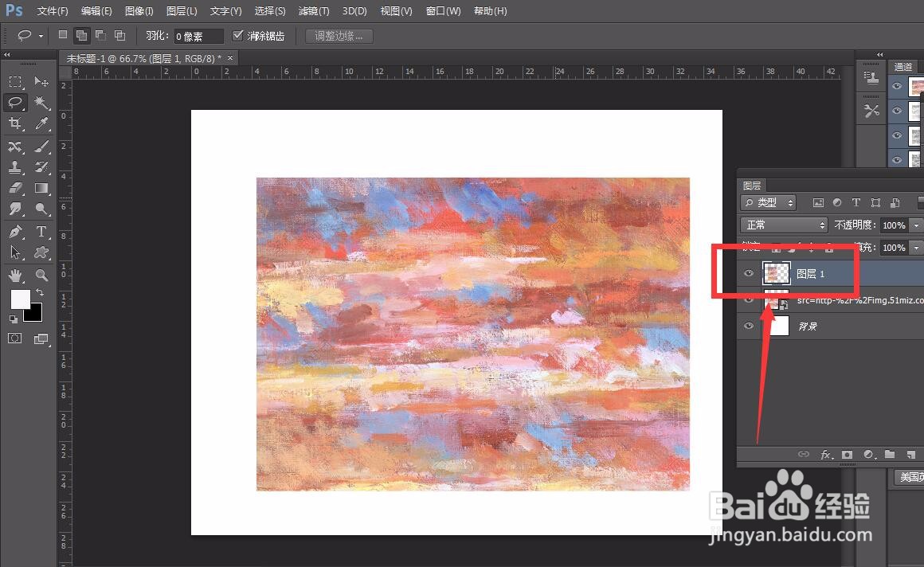This screenshot has height=567, width=924.
Task: Choose Add to Selection mode
Action: point(81,35)
